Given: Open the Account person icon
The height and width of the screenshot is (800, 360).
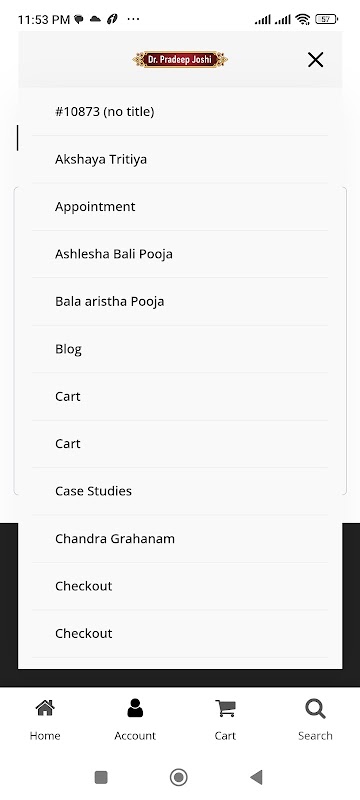Looking at the screenshot, I should click(x=135, y=708).
